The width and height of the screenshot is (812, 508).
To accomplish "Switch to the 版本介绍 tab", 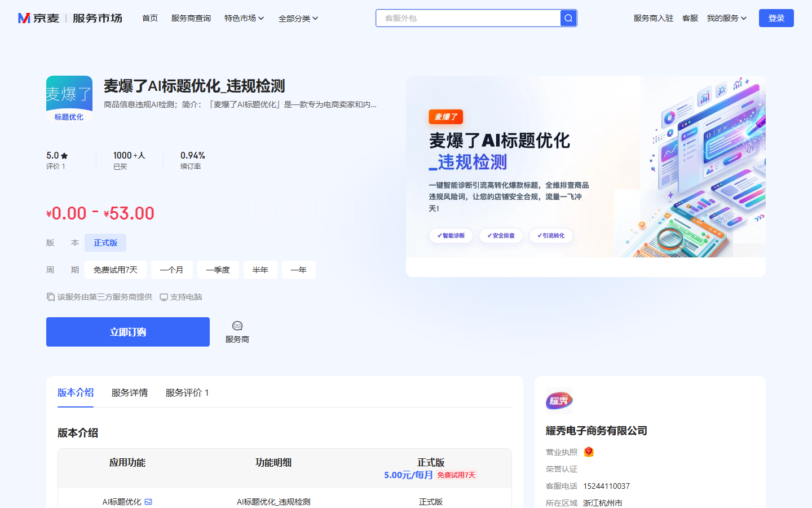I will [x=76, y=392].
